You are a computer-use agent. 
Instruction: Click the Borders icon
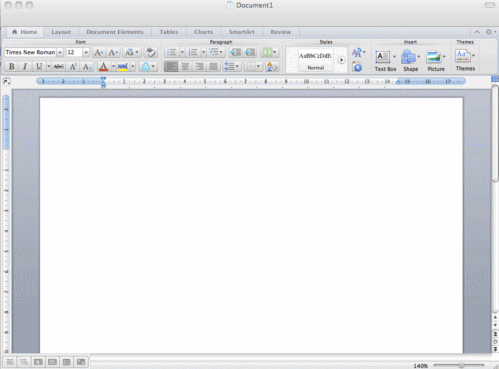(x=250, y=67)
